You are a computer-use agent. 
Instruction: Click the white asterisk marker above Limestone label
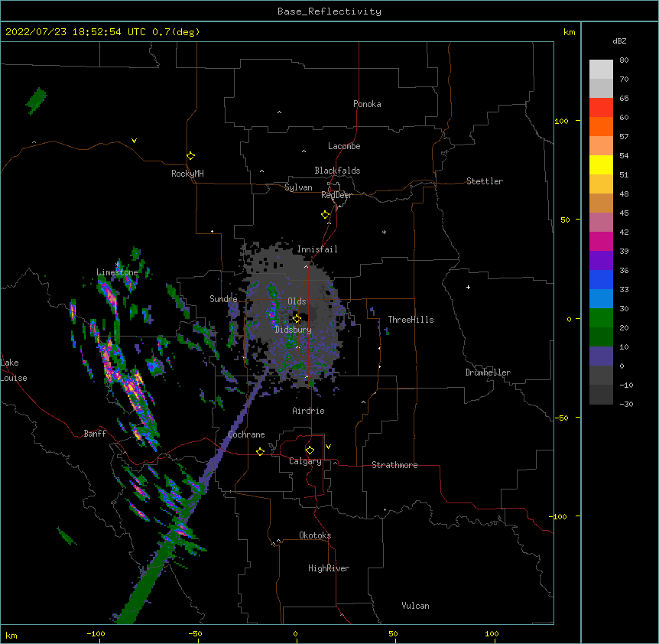(x=118, y=265)
